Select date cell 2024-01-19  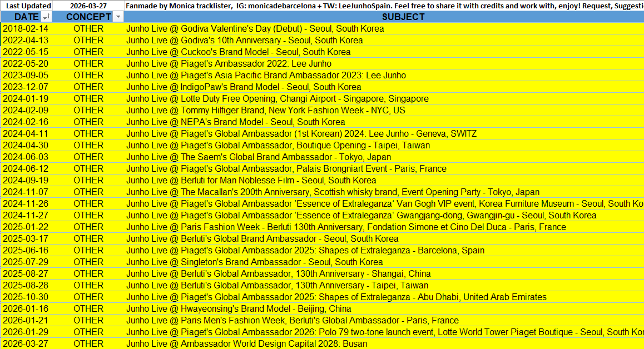coord(27,98)
